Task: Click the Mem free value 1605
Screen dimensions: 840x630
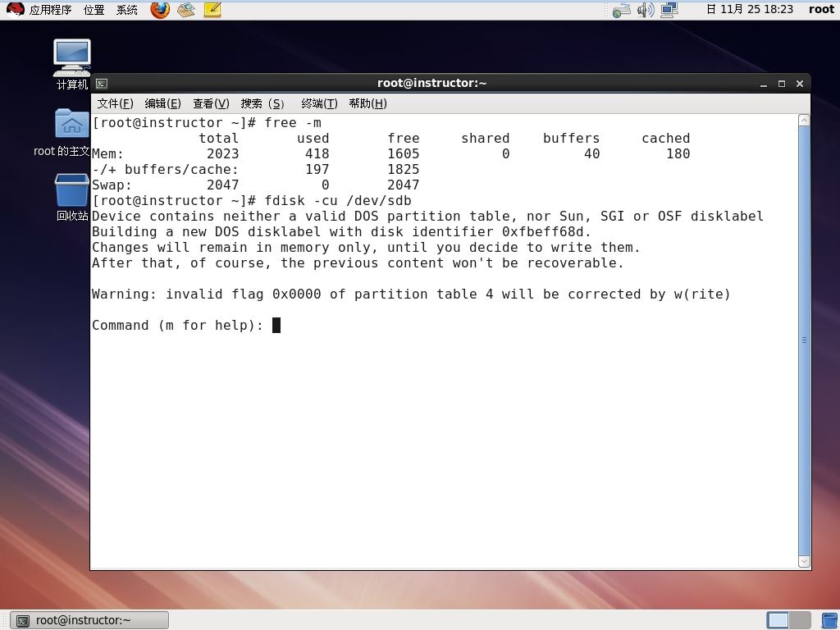Action: click(404, 153)
